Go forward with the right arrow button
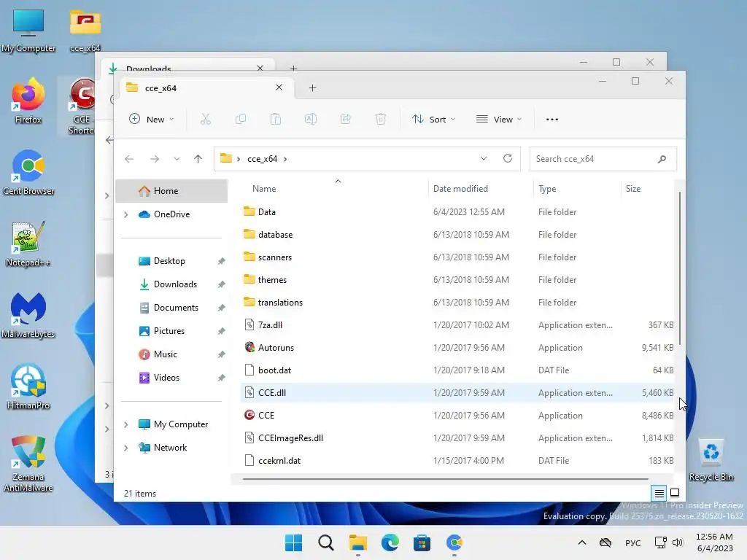Viewport: 747px width, 560px height. pyautogui.click(x=155, y=159)
